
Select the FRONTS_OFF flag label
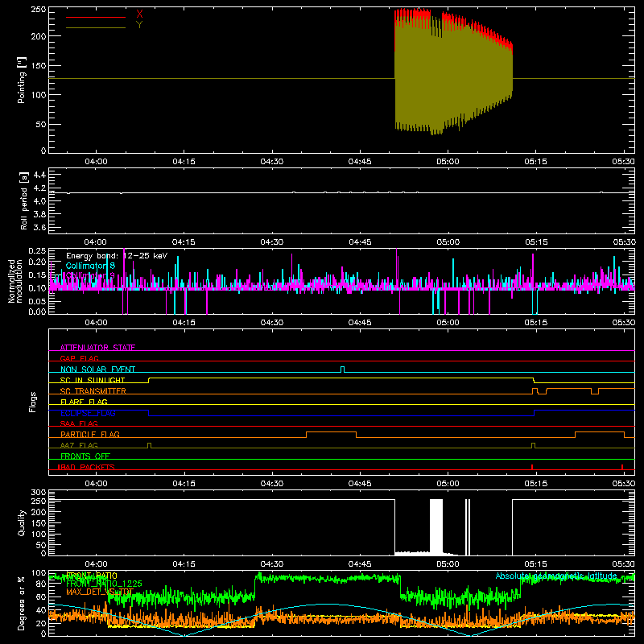coord(85,456)
